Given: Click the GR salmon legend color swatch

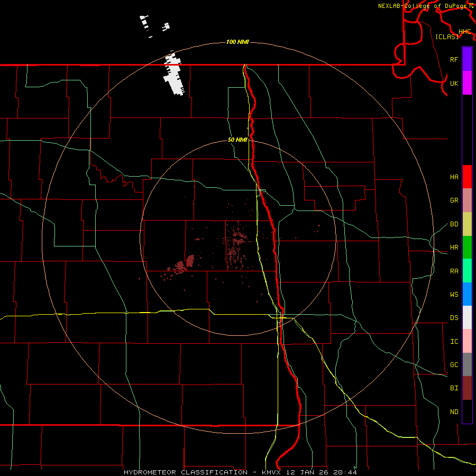Looking at the screenshot, I should coord(467,200).
